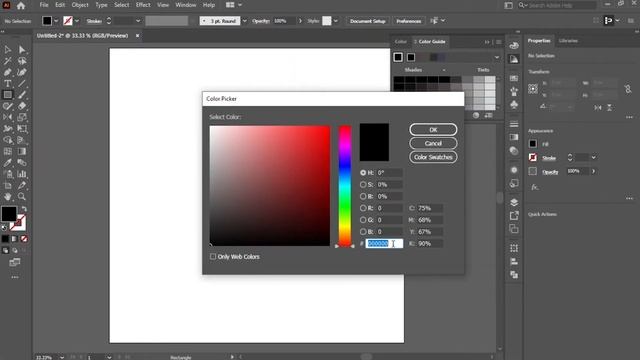This screenshot has width=640, height=360.
Task: Choose the Pen tool
Action: click(x=7, y=72)
